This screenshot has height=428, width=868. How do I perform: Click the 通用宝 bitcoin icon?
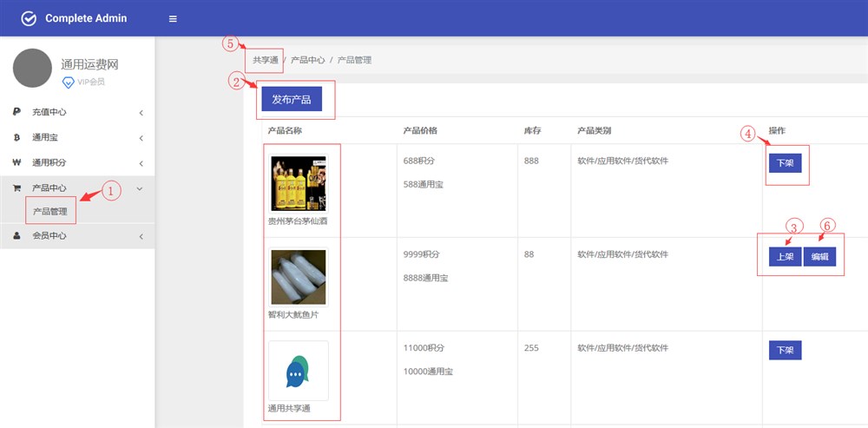point(16,138)
